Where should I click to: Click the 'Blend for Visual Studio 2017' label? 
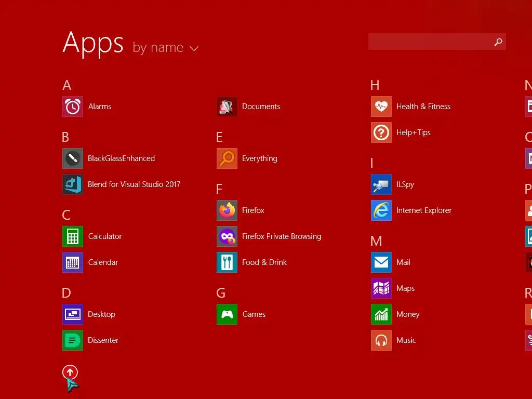point(134,184)
